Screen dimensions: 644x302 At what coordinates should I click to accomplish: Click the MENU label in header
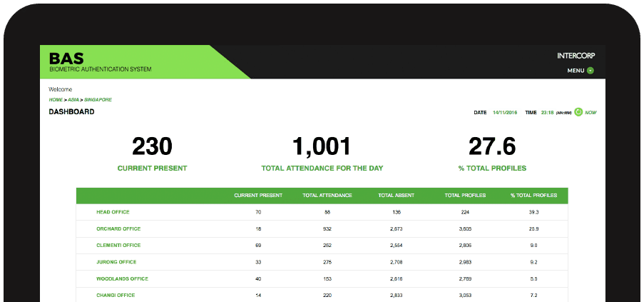(x=576, y=71)
